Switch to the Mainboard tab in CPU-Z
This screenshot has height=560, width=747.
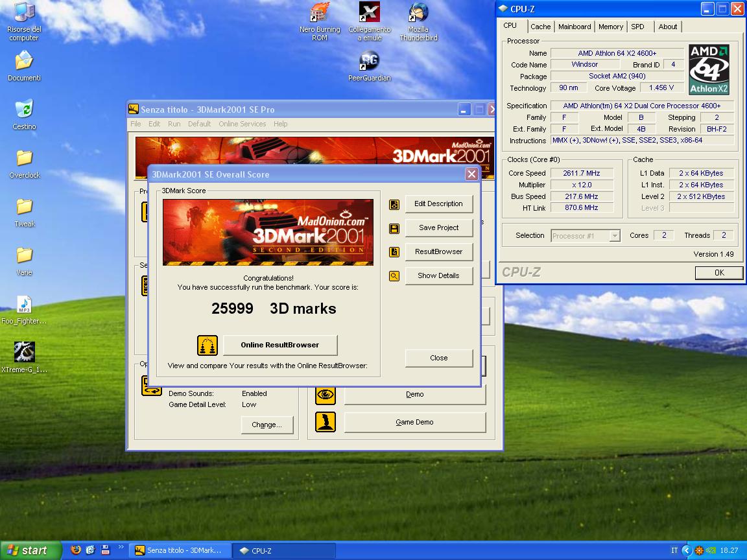574,27
